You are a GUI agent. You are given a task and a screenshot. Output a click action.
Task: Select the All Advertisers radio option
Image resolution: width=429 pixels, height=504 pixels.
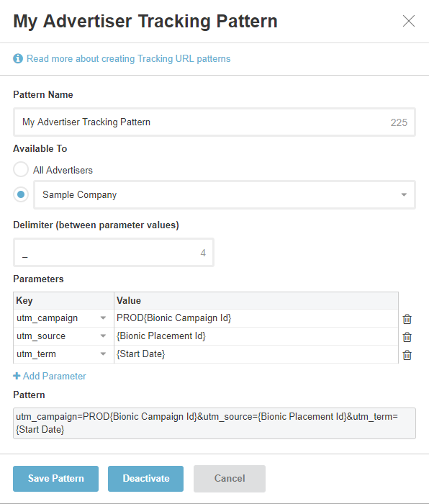click(21, 169)
